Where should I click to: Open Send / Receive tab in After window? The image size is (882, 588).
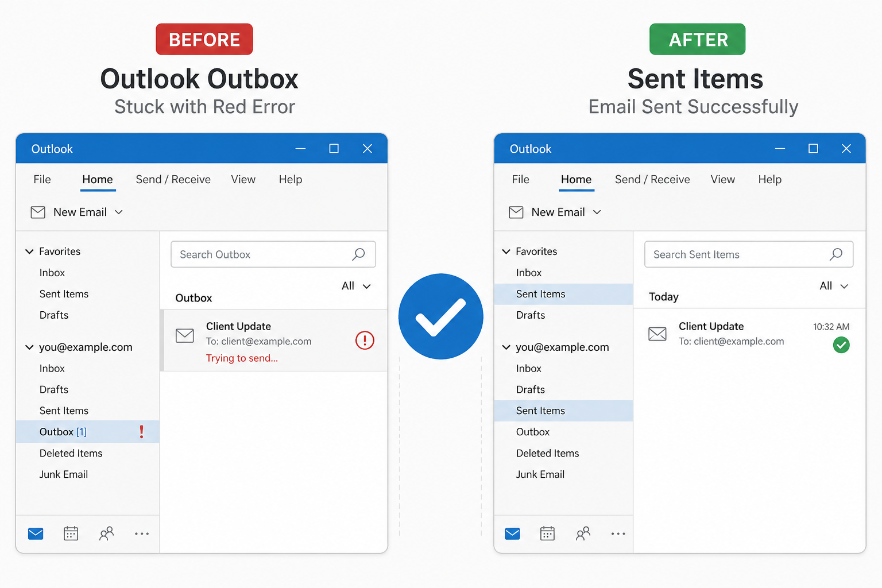652,180
